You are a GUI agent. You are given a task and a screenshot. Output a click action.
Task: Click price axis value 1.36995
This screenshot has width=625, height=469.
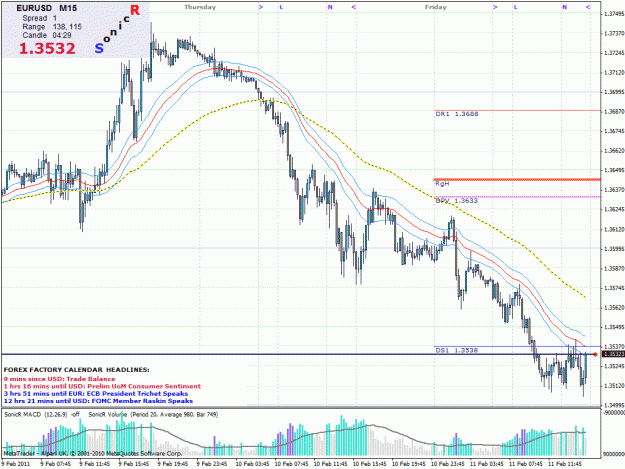614,92
